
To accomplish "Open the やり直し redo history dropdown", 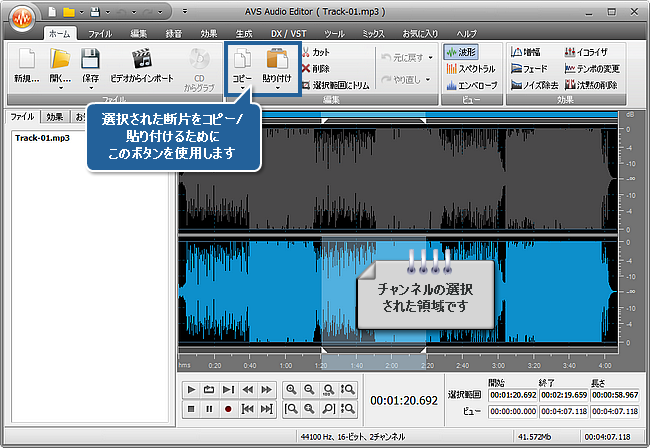I will click(x=428, y=79).
